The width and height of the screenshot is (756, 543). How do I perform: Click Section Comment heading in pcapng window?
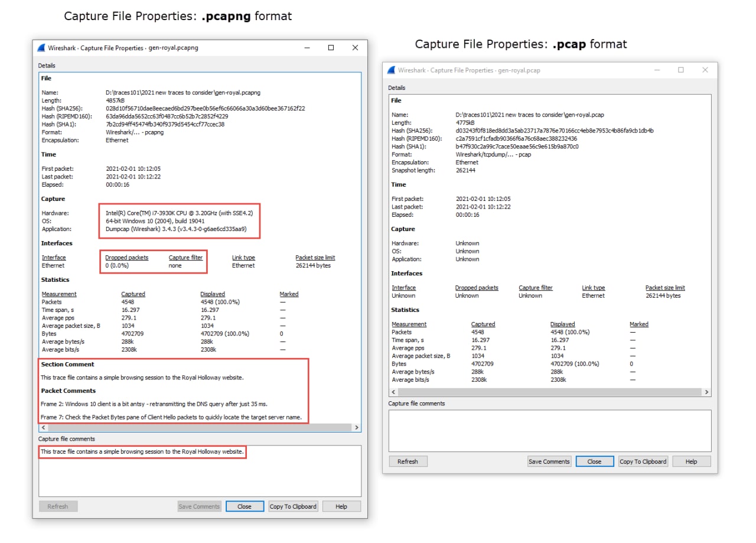coord(67,365)
